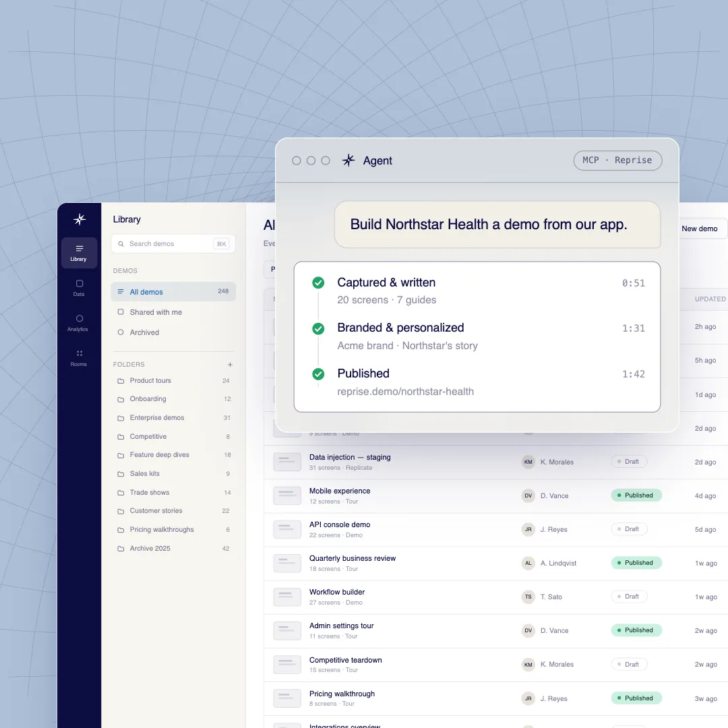This screenshot has height=728, width=728.
Task: Click the Sales kits folder icon
Action: (x=121, y=474)
